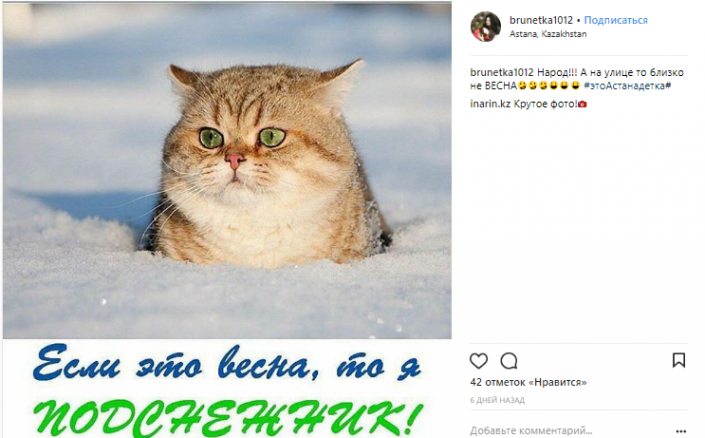Open the Astana, Kazakhstan location link
The height and width of the screenshot is (438, 705).
coord(548,34)
